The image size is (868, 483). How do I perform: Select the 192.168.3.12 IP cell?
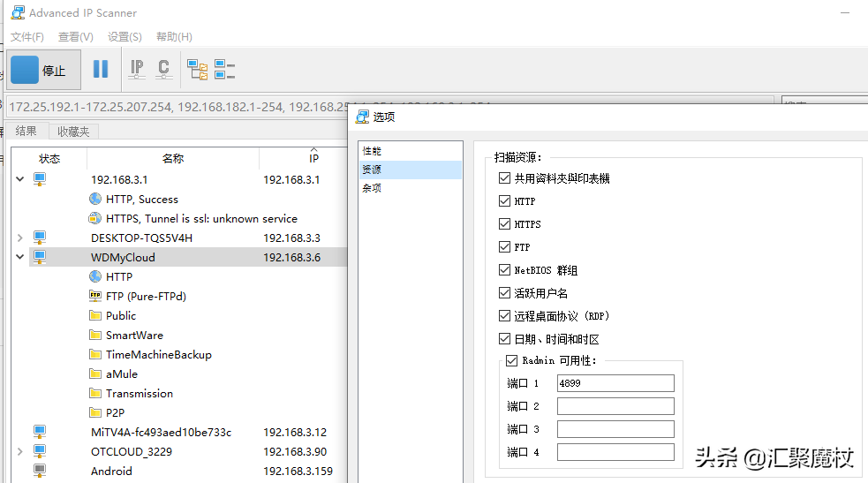click(x=295, y=432)
